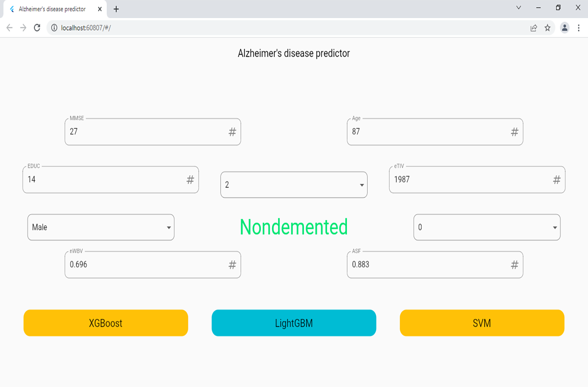The width and height of the screenshot is (588, 387).
Task: Run prediction with the SVM button
Action: 482,323
